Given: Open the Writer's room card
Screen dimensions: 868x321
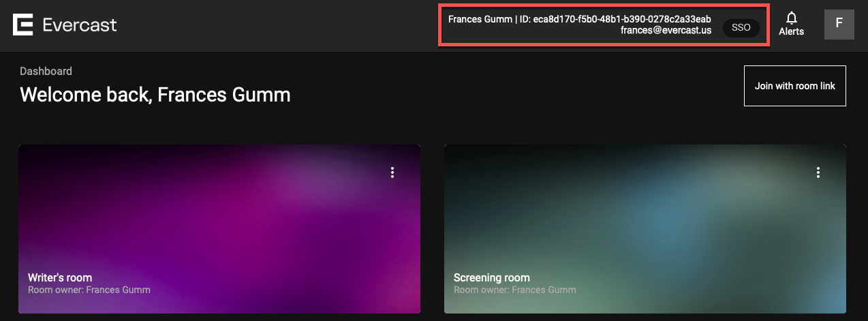Looking at the screenshot, I should (x=219, y=228).
